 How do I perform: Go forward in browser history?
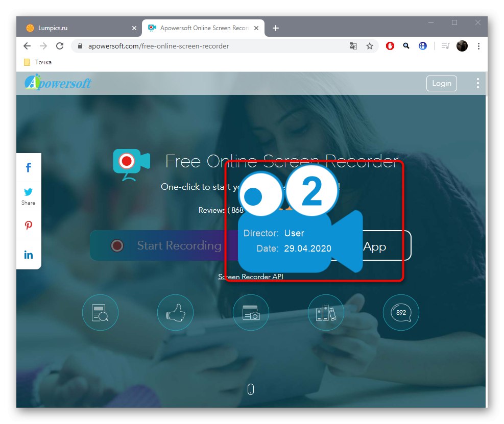click(x=43, y=46)
